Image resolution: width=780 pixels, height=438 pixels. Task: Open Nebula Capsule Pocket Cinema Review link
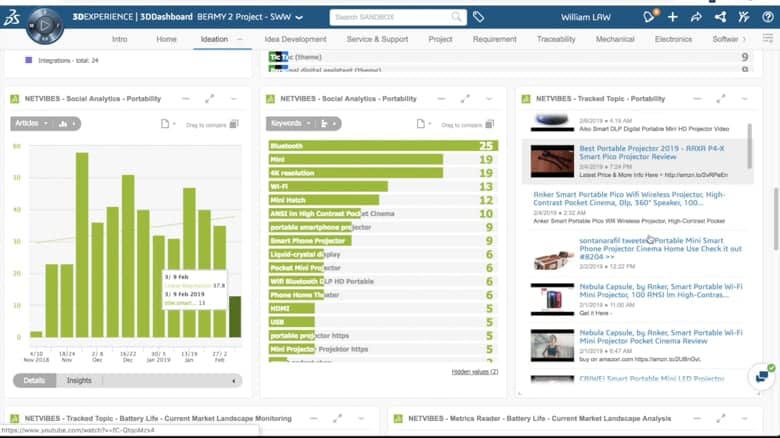point(661,337)
